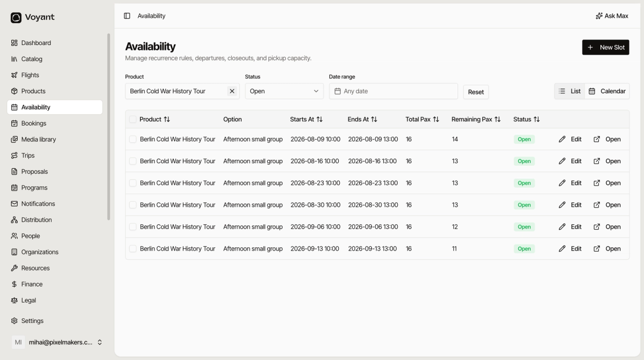Open Flights section
The height and width of the screenshot is (360, 644).
(55, 75)
